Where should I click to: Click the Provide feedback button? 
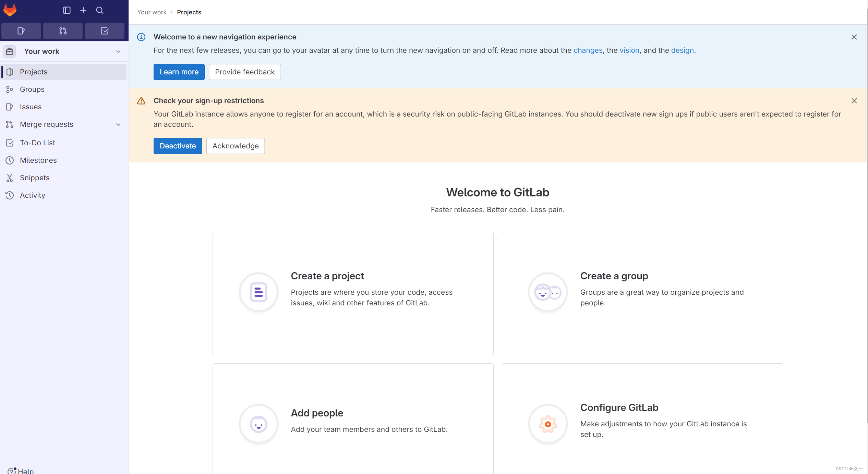(x=245, y=72)
